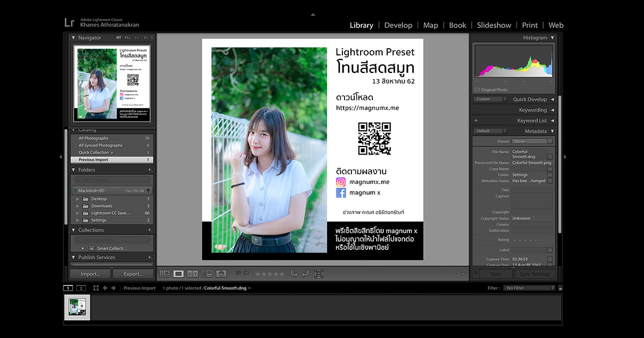The height and width of the screenshot is (338, 644).
Task: Click the Import... button
Action: [x=90, y=274]
